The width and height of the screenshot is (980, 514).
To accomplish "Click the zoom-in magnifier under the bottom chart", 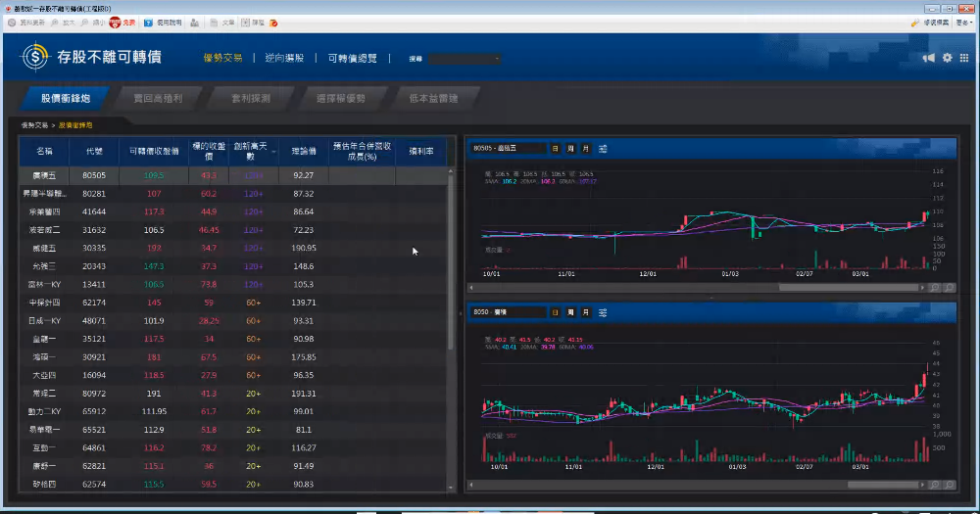I will 935,484.
